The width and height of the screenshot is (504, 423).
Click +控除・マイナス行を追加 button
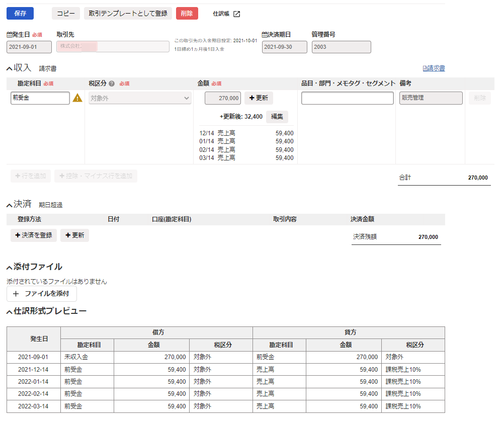(x=96, y=176)
